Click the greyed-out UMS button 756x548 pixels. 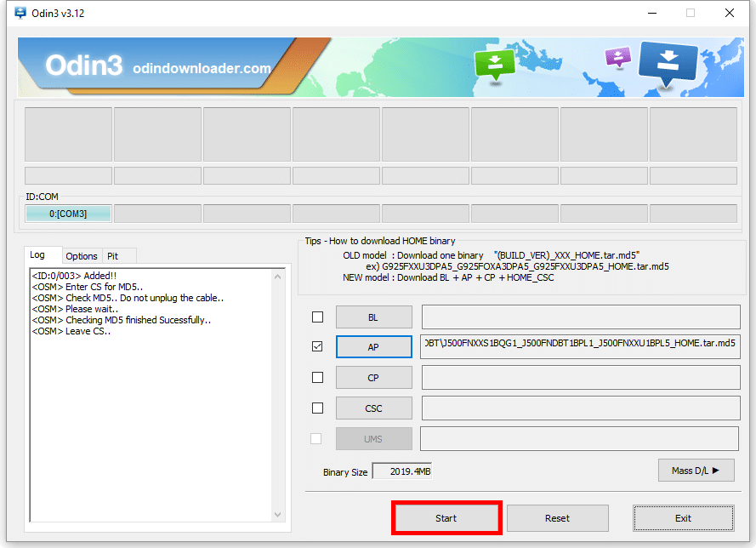click(373, 439)
